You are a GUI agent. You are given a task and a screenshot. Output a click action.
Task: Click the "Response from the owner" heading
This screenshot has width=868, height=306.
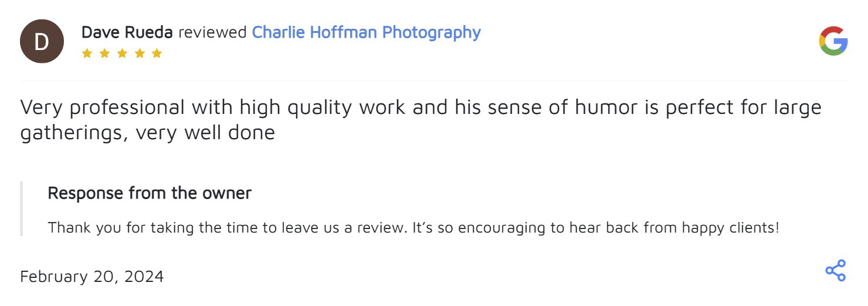150,193
